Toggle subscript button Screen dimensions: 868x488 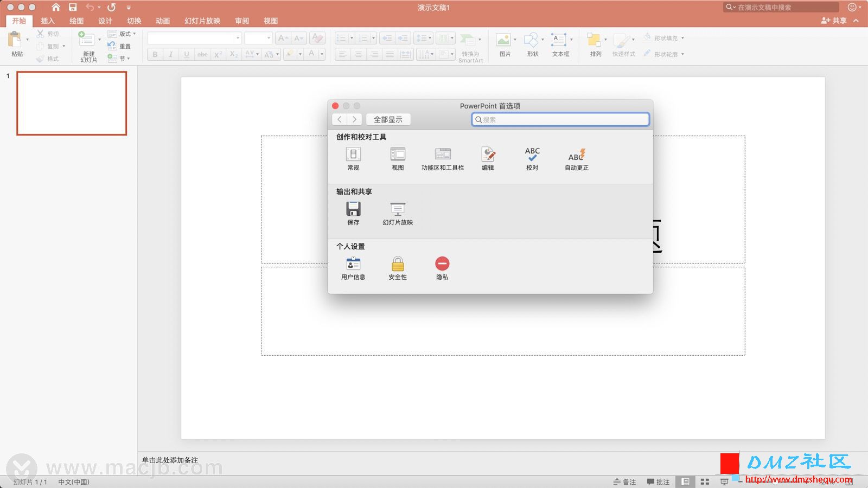point(234,54)
